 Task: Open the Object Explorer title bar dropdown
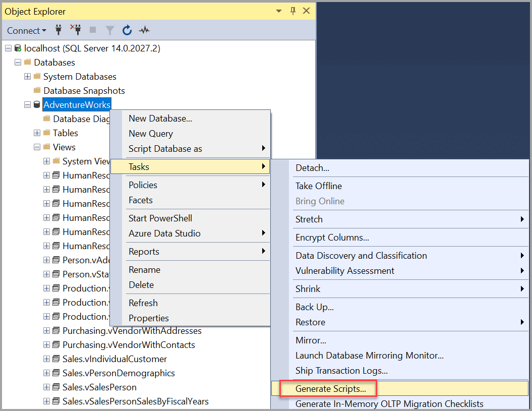click(x=278, y=11)
